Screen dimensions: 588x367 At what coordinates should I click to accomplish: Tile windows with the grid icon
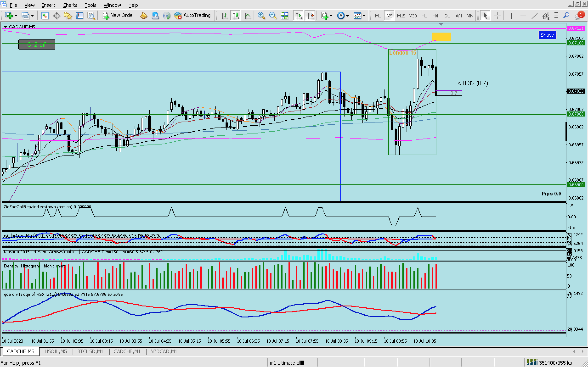pos(284,16)
